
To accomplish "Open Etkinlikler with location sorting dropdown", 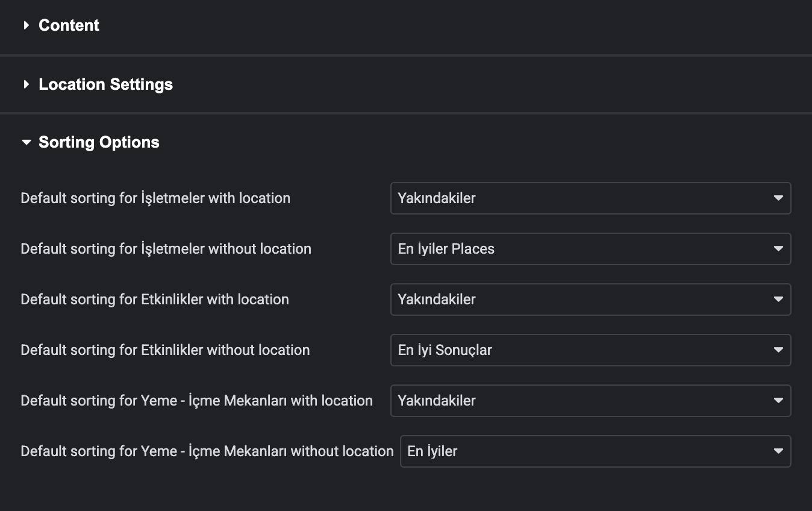I will pos(590,299).
